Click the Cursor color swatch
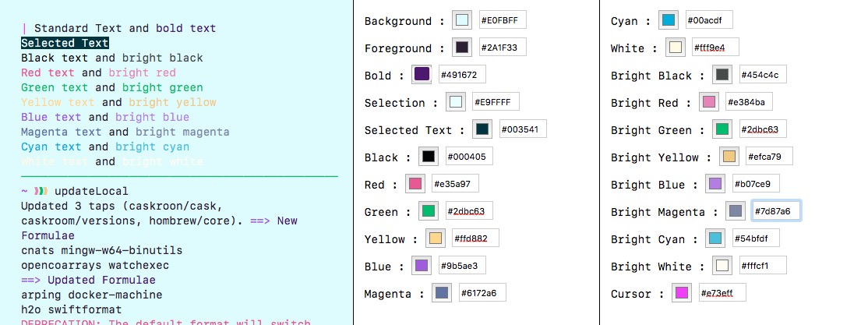The width and height of the screenshot is (868, 325). point(682,293)
